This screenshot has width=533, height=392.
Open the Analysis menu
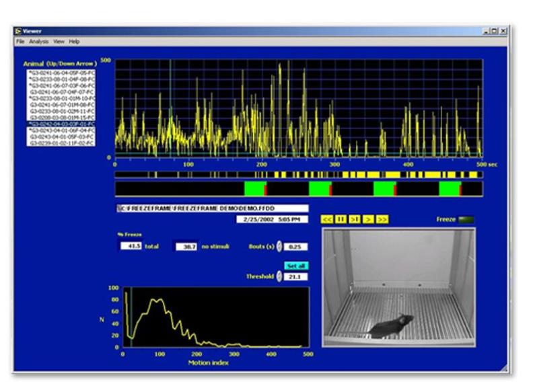tap(38, 42)
